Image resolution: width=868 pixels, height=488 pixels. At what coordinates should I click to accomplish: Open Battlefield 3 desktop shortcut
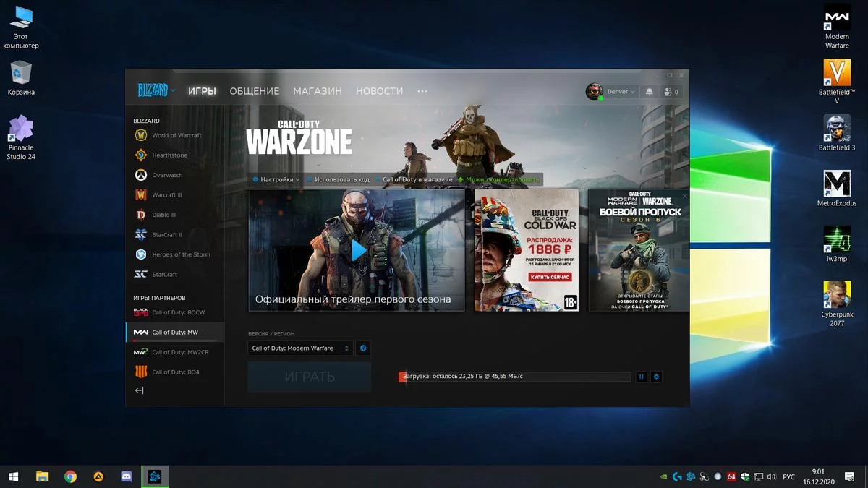pos(837,133)
